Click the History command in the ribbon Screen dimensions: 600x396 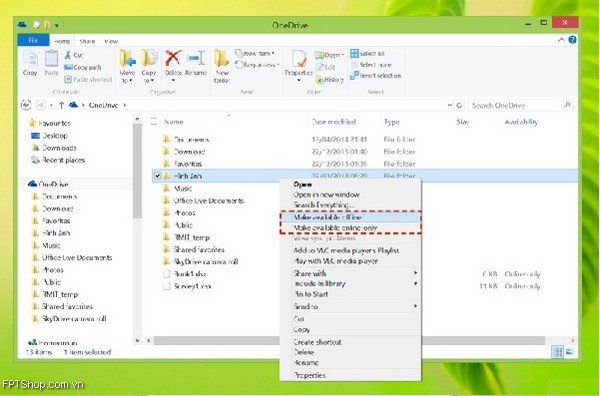click(x=329, y=80)
